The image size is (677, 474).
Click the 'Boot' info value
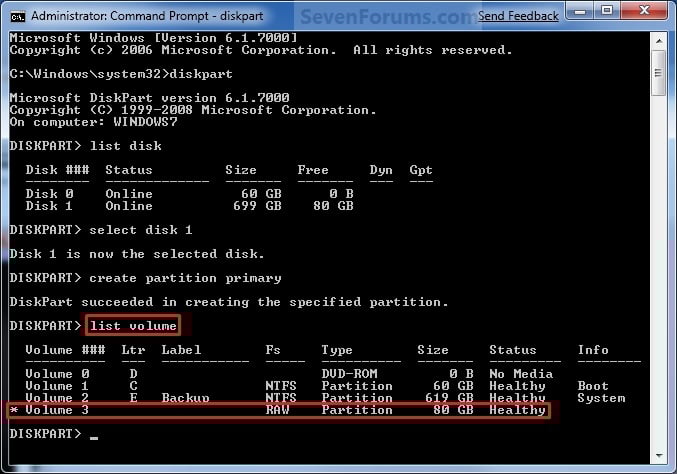593,386
